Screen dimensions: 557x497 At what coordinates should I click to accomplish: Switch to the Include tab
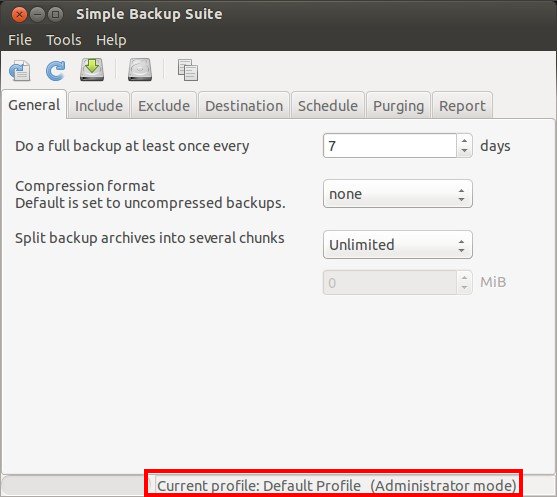click(x=99, y=106)
